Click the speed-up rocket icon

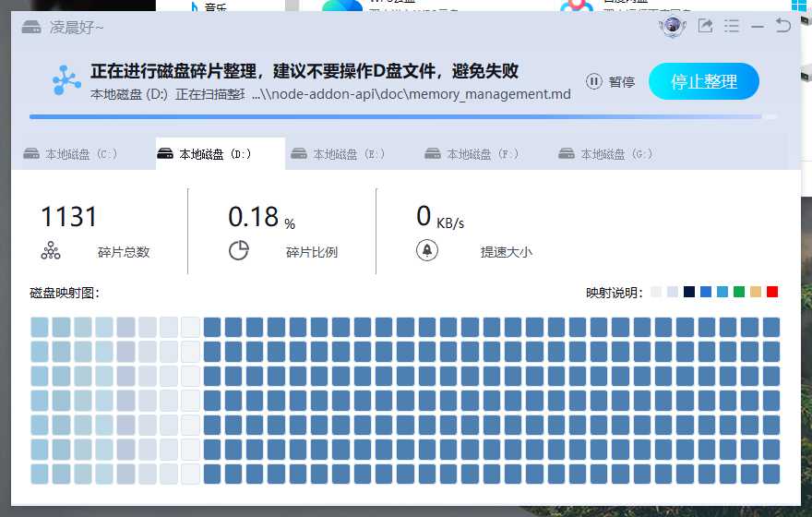tap(426, 250)
